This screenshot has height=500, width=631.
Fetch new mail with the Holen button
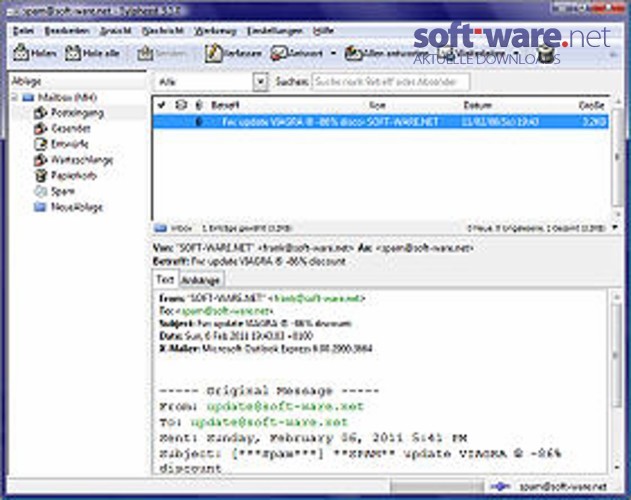(35, 53)
